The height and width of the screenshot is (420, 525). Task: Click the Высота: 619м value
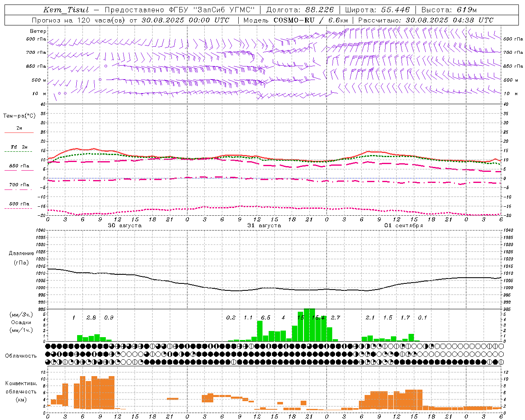[449, 10]
